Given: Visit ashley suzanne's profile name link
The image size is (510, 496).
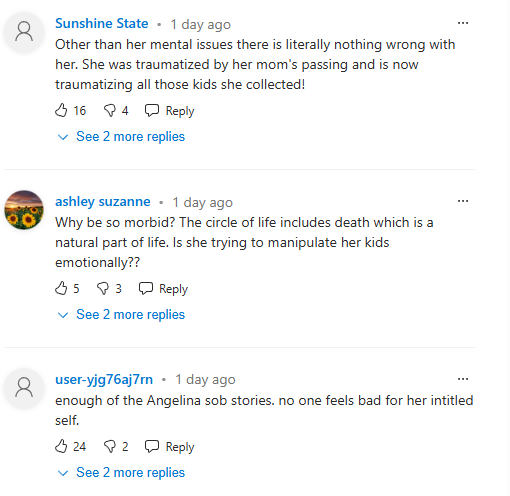Looking at the screenshot, I should (103, 202).
